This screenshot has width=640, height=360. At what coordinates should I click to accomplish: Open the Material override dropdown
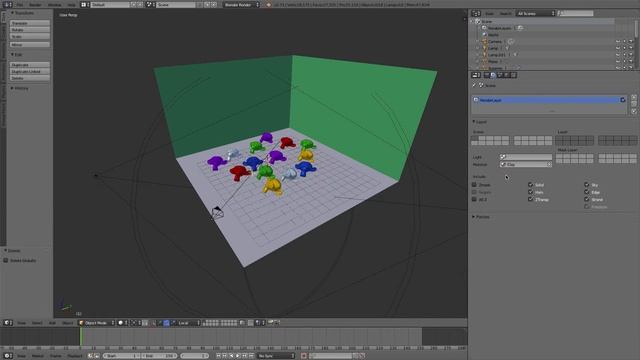point(526,164)
